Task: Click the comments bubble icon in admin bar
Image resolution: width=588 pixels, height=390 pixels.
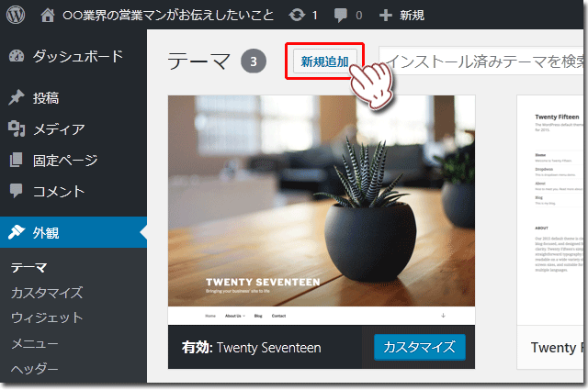Action: [x=341, y=16]
